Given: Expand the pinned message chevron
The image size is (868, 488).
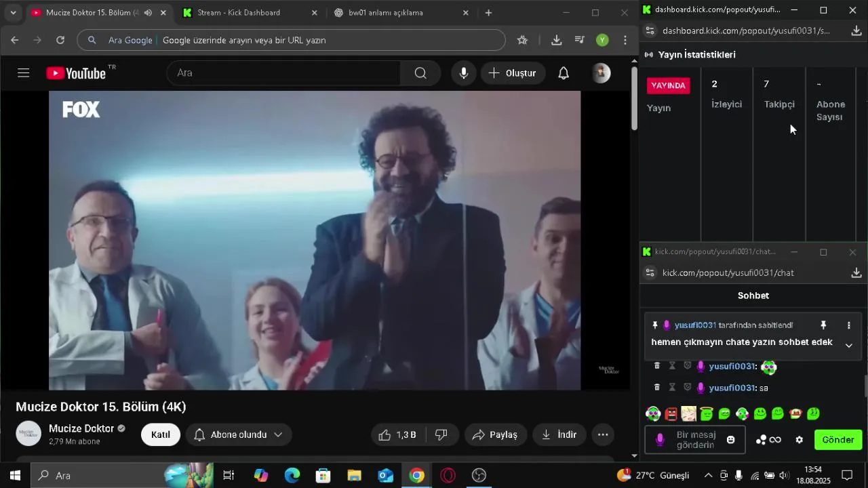Looking at the screenshot, I should click(848, 345).
